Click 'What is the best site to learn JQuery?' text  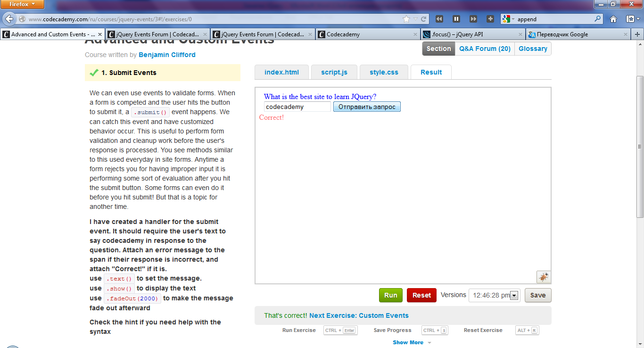coord(320,97)
